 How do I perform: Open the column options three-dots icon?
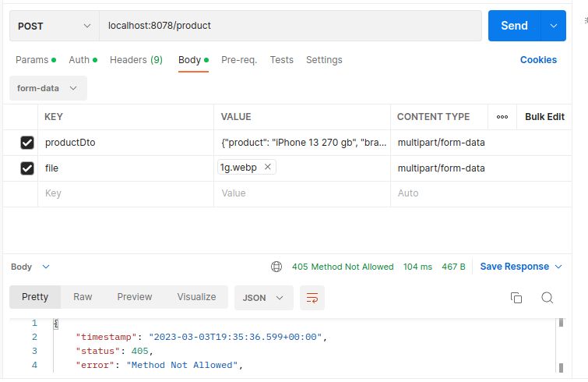click(x=502, y=117)
